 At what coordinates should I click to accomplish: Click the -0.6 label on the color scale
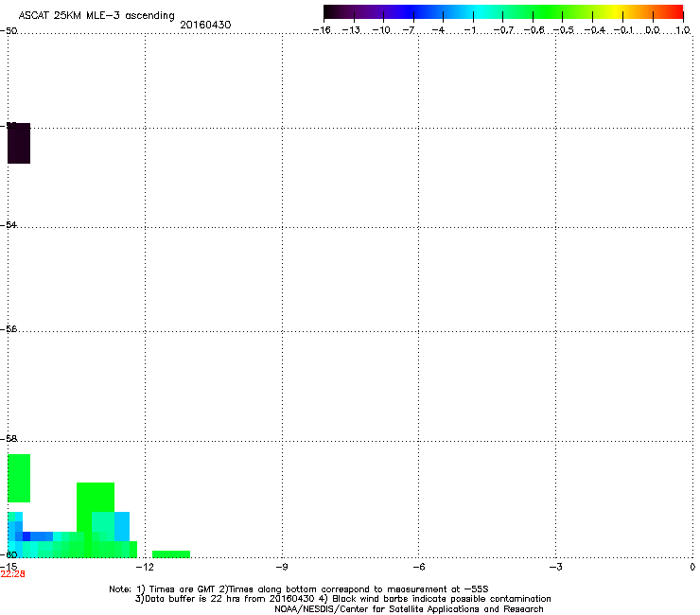(x=534, y=30)
